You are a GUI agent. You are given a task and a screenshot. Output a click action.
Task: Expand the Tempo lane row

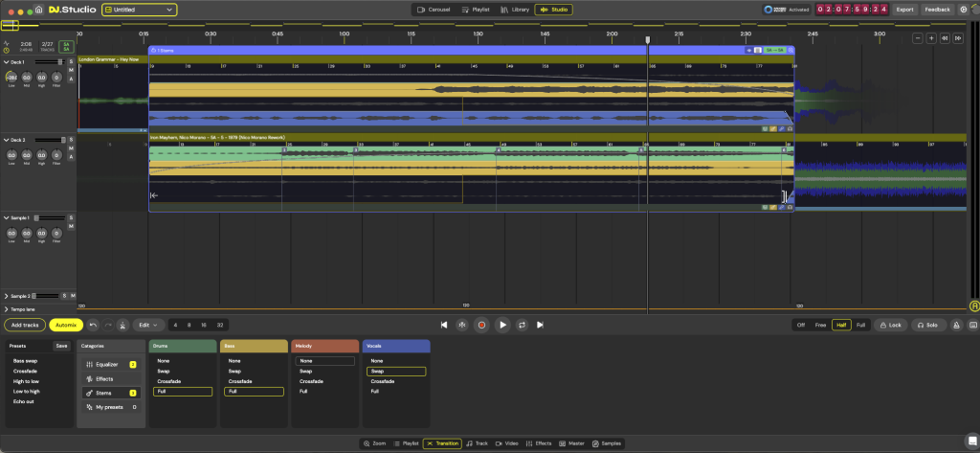(x=7, y=310)
